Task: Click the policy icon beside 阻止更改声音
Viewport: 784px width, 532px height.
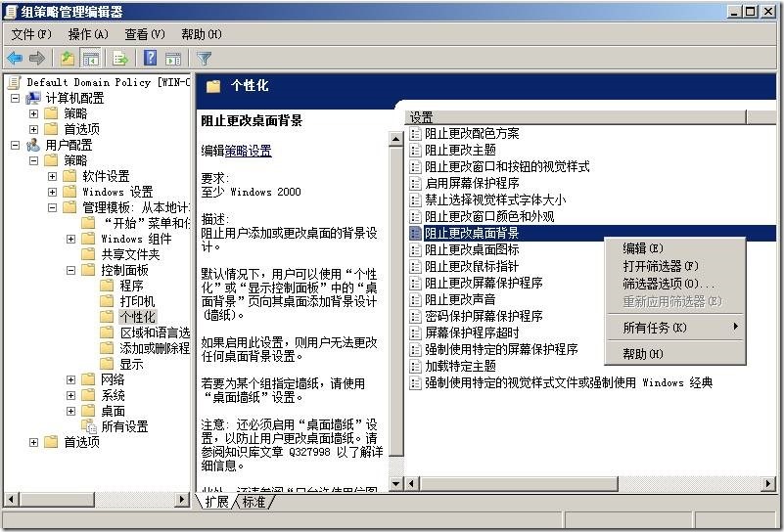Action: 415,299
